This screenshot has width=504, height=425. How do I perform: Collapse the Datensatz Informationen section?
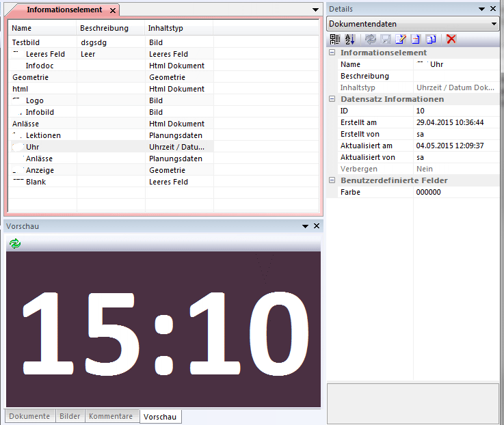pyautogui.click(x=332, y=99)
